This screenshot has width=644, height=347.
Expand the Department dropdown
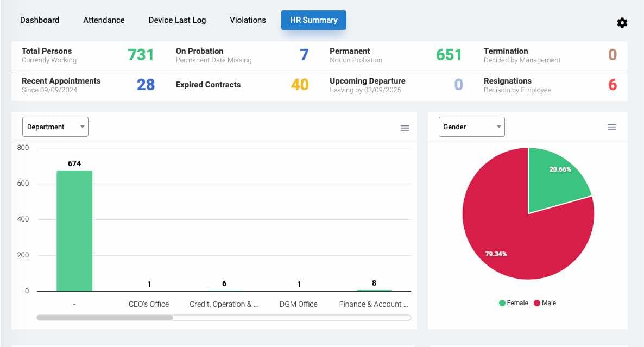pyautogui.click(x=55, y=127)
